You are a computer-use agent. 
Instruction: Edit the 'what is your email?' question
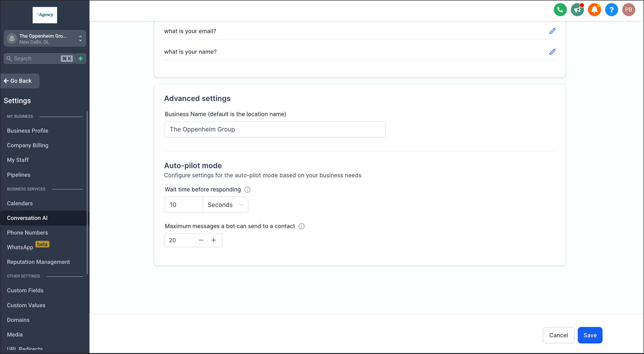[552, 31]
